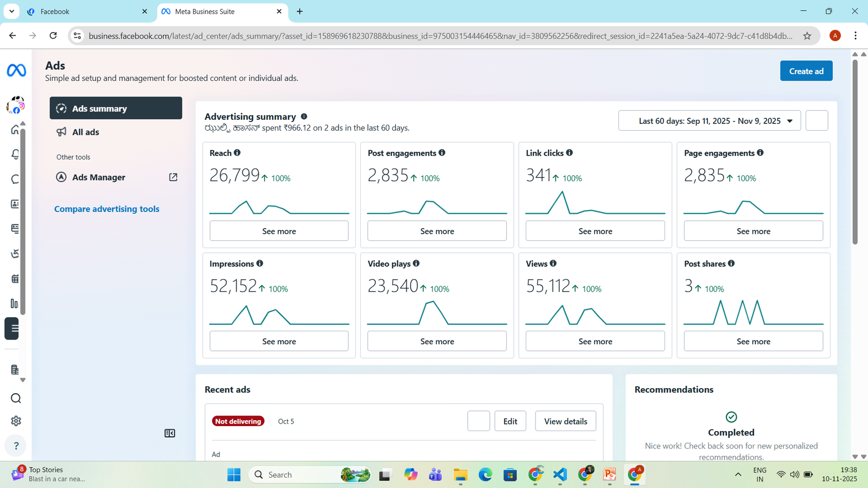This screenshot has width=868, height=488.
Task: Open Visual Studio Code from taskbar
Action: 560,475
